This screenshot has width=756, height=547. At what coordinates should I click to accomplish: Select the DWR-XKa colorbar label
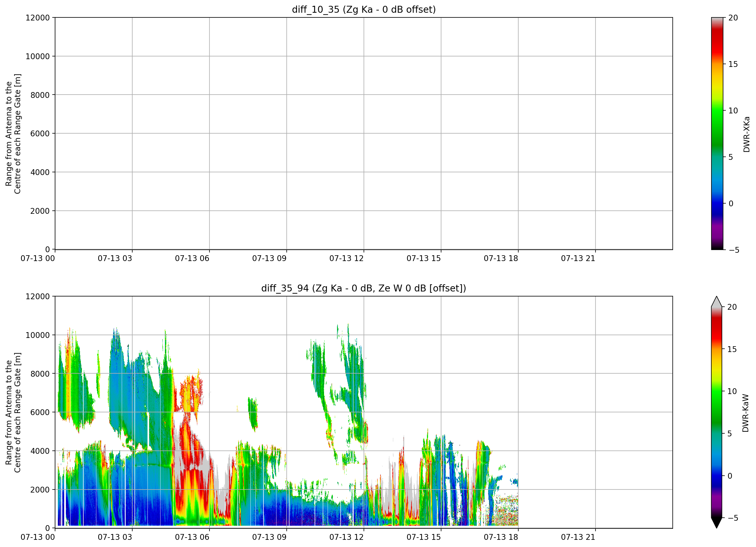click(746, 134)
